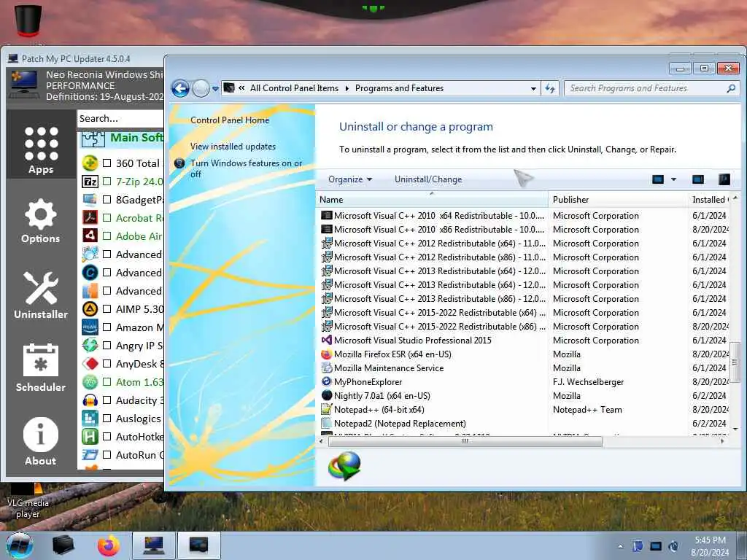Click the vertical scrollbar thumb in program list
Screen dimensions: 747x560
[735, 362]
